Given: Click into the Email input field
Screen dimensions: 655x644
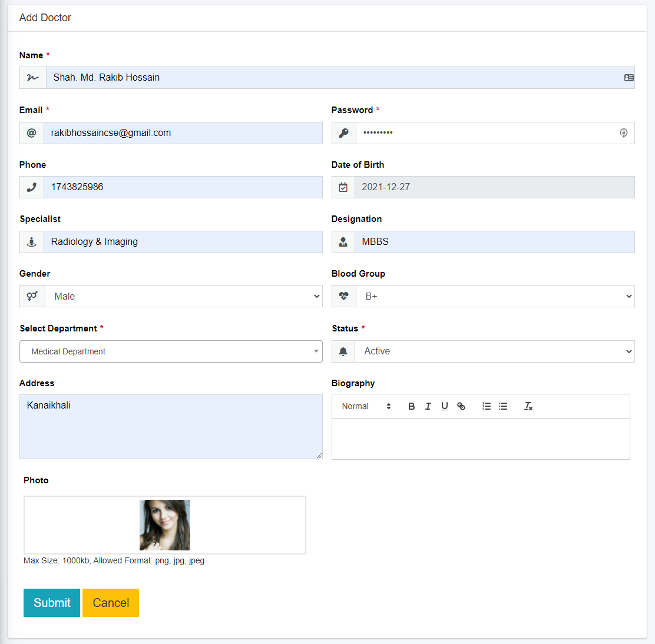Looking at the screenshot, I should [x=183, y=133].
